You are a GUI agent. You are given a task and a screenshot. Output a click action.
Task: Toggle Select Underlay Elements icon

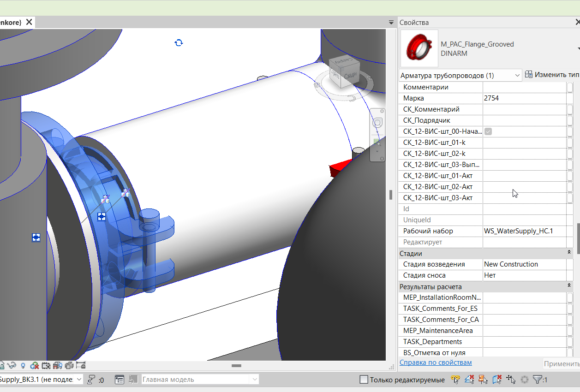[469, 380]
